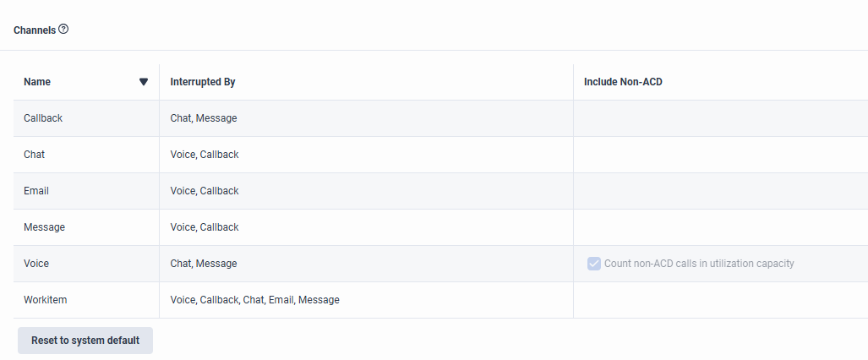Screen dimensions: 868x360
Task: Edit Email's Interrupted By value
Action: (x=205, y=191)
